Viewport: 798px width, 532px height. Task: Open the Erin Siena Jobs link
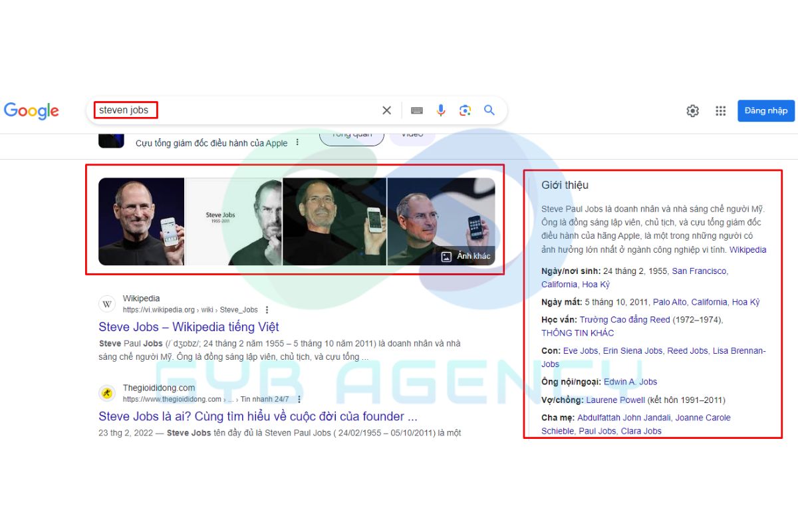tap(632, 350)
